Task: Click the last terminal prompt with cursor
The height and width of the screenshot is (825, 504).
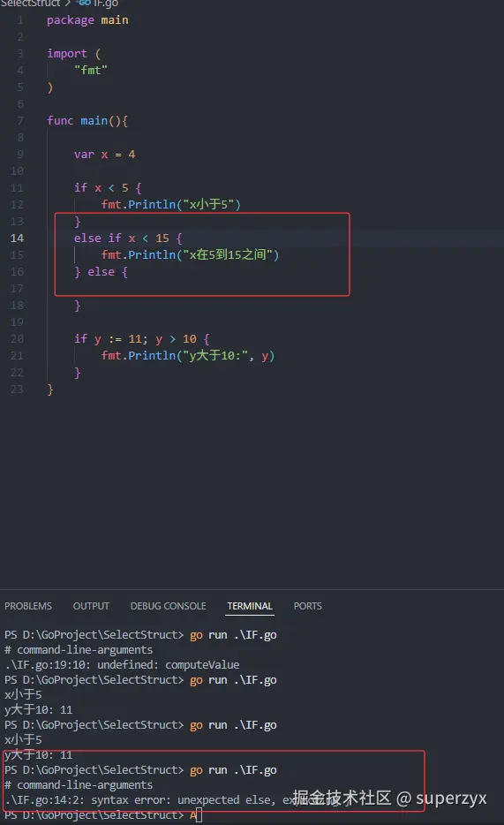Action: pyautogui.click(x=103, y=815)
